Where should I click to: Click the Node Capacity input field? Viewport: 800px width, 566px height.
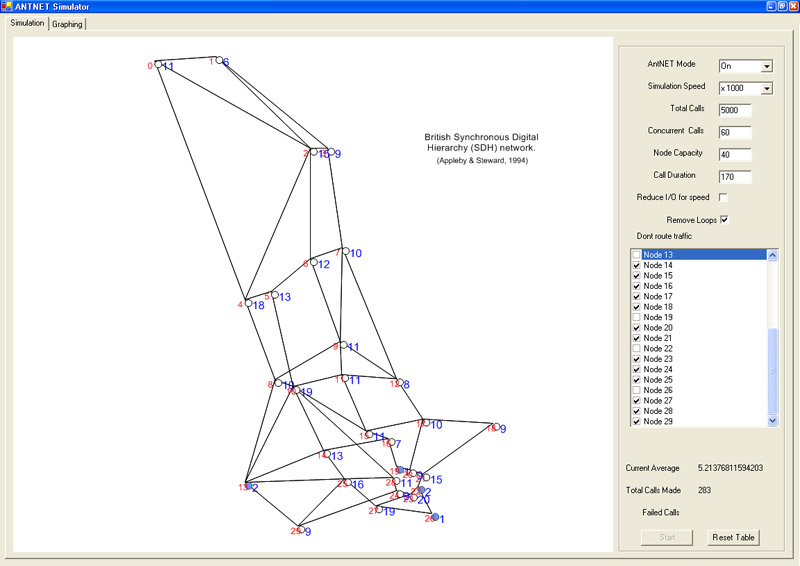click(735, 155)
